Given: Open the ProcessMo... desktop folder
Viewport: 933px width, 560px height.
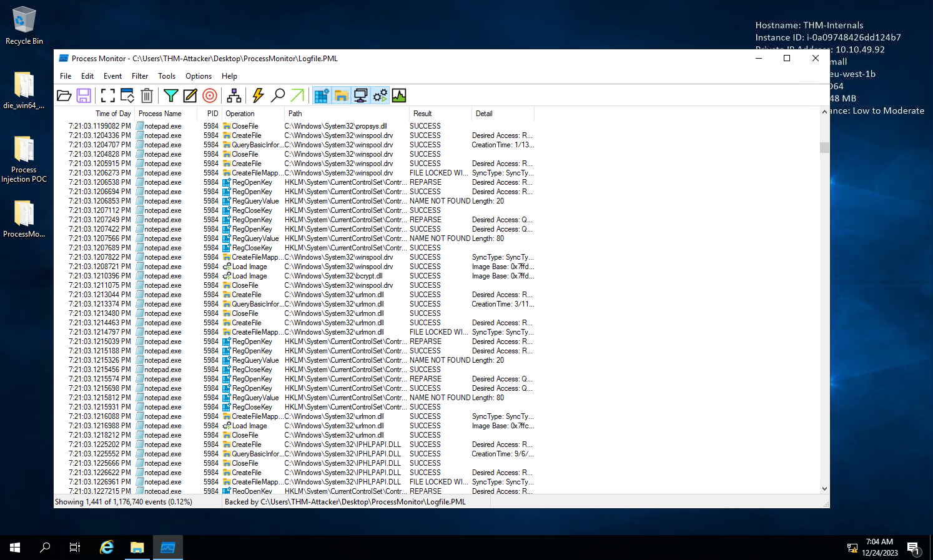Looking at the screenshot, I should coord(24,219).
